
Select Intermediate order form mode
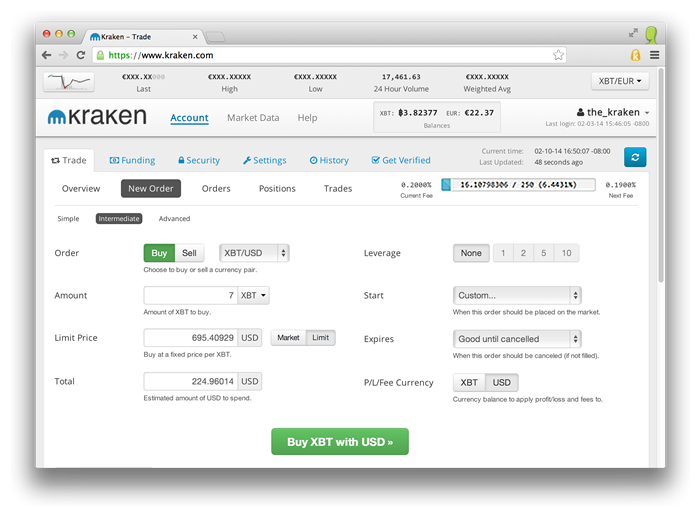tap(119, 219)
